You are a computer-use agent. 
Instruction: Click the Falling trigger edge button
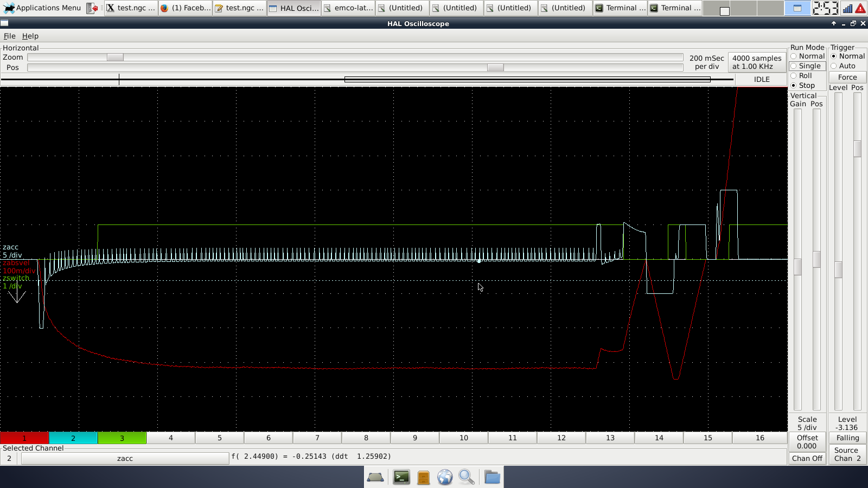847,438
